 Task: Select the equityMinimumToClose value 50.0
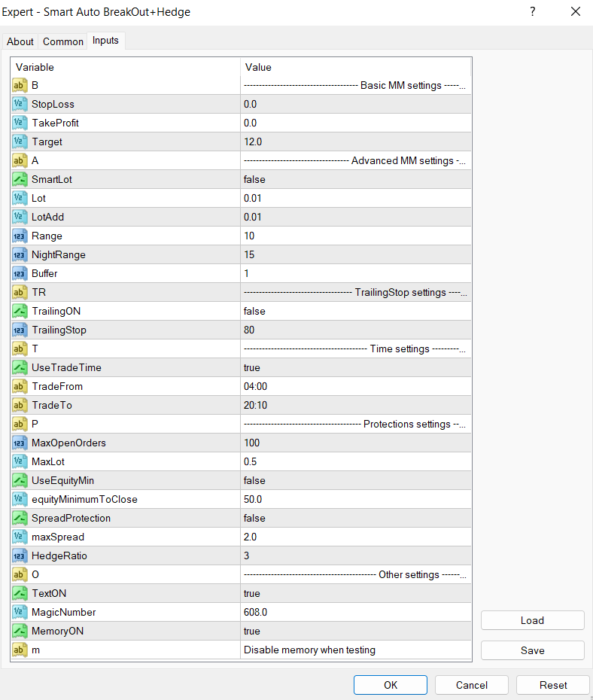[x=356, y=499]
